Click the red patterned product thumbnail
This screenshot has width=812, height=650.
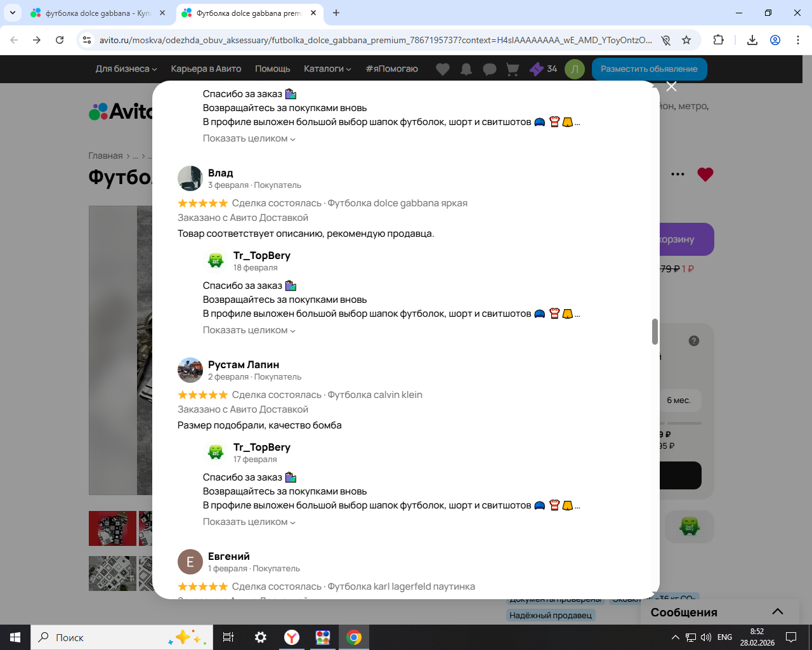coord(112,528)
